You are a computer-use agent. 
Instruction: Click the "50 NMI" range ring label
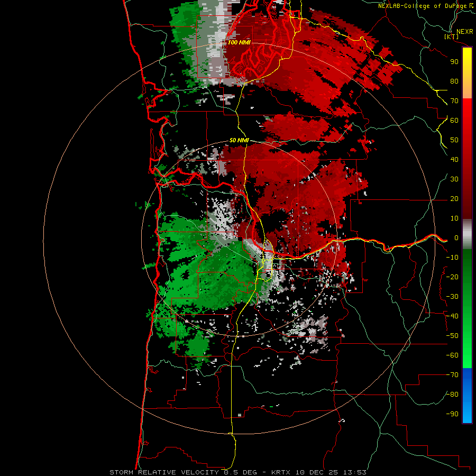[x=239, y=140]
